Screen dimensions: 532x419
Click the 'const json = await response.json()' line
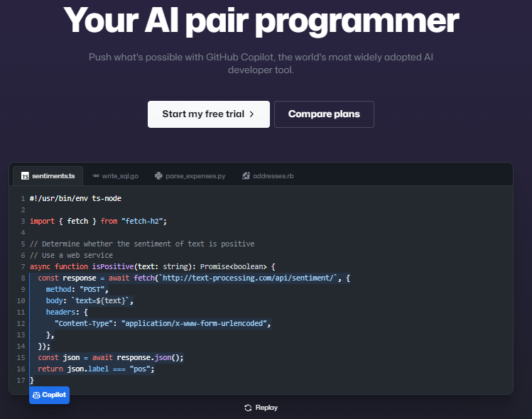click(111, 358)
